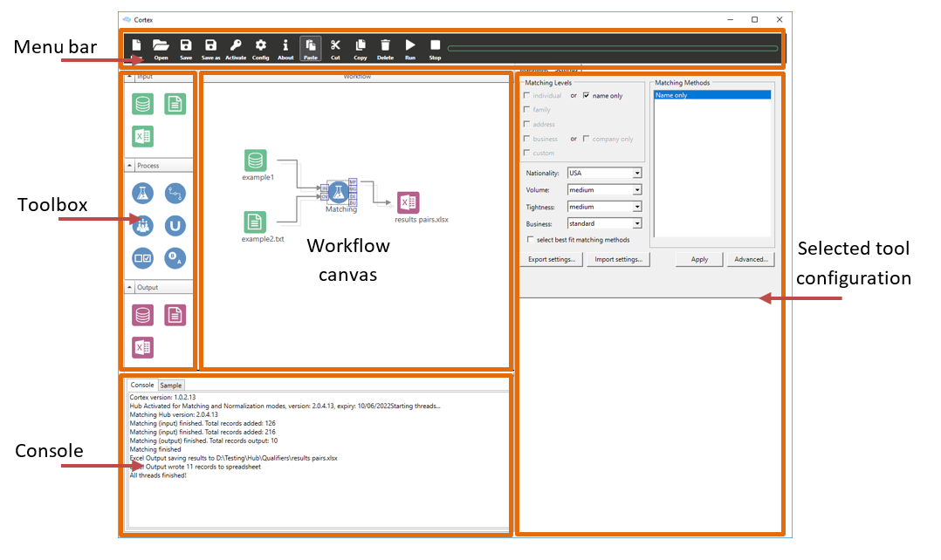Pick the U-shaped process tool in the toolbox
Screen dimensions: 941x560
(x=175, y=225)
